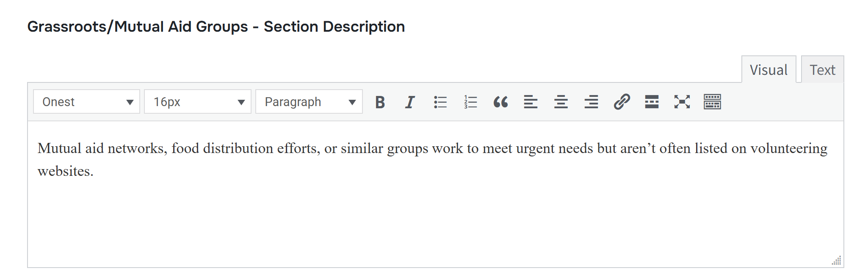
Task: Align text to the left
Action: point(531,102)
